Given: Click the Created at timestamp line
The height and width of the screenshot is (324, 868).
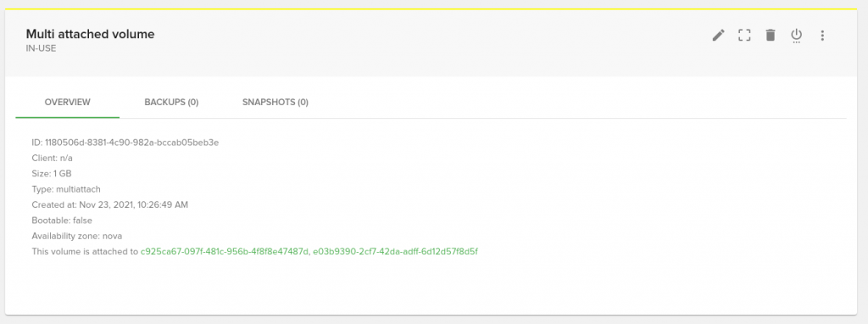Looking at the screenshot, I should pos(109,205).
